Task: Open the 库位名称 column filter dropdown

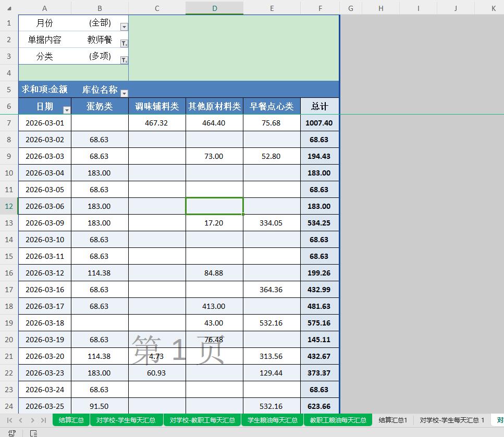Action: pos(124,93)
